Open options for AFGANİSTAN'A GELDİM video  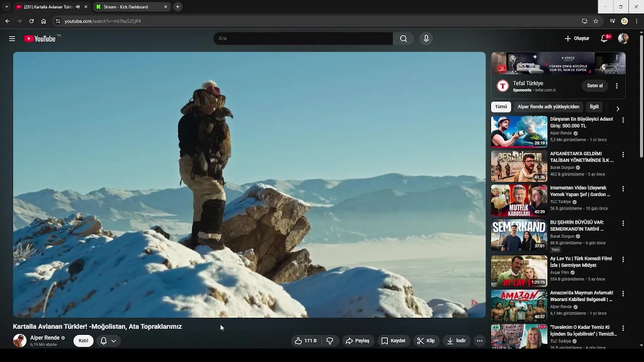click(623, 154)
